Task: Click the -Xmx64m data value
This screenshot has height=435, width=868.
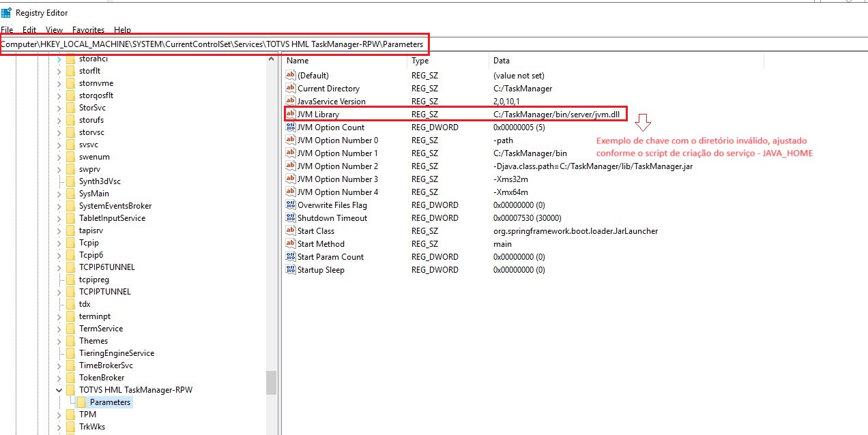Action: [x=510, y=192]
